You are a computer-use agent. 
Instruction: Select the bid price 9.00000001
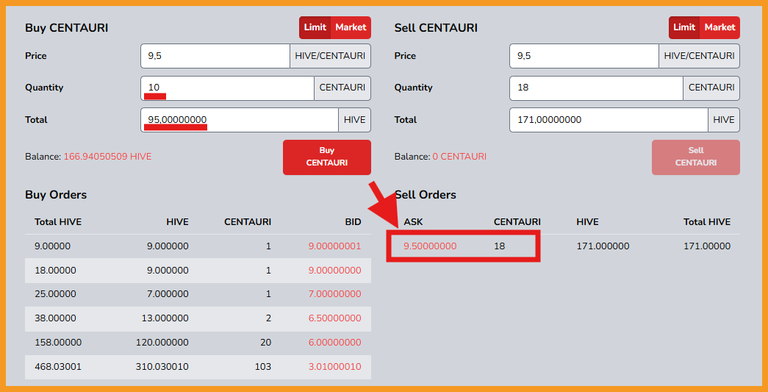pos(335,246)
